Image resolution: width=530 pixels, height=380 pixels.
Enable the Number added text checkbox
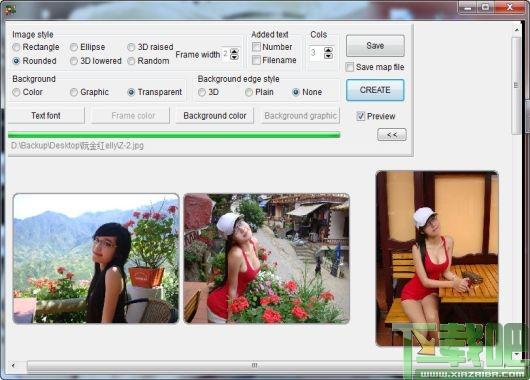(x=256, y=47)
